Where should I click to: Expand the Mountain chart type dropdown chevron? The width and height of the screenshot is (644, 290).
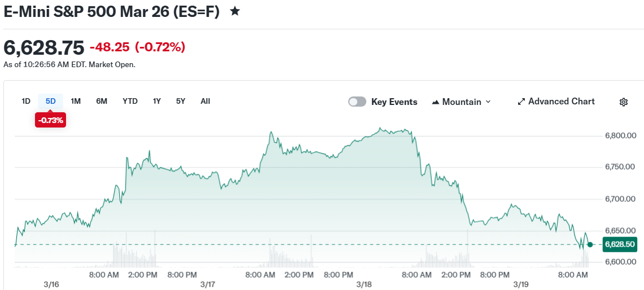point(488,102)
